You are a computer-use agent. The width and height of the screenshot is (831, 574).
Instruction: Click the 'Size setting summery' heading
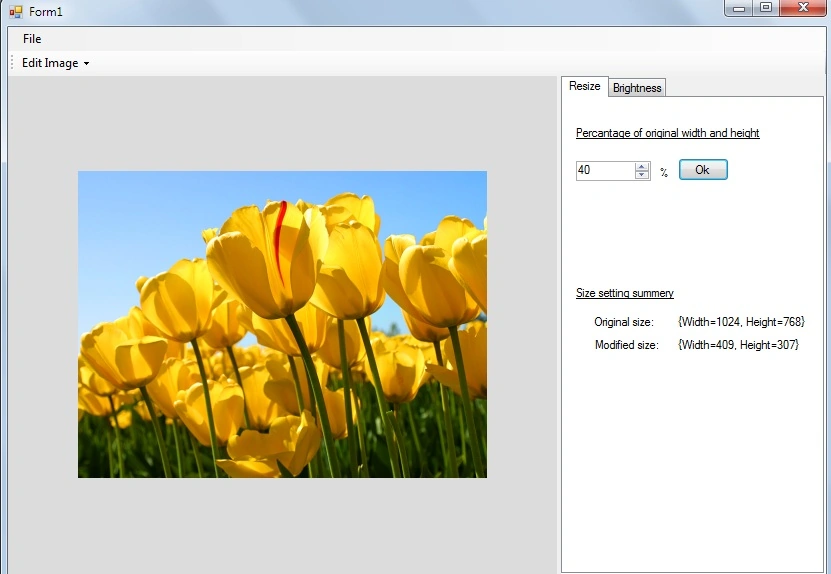point(625,293)
